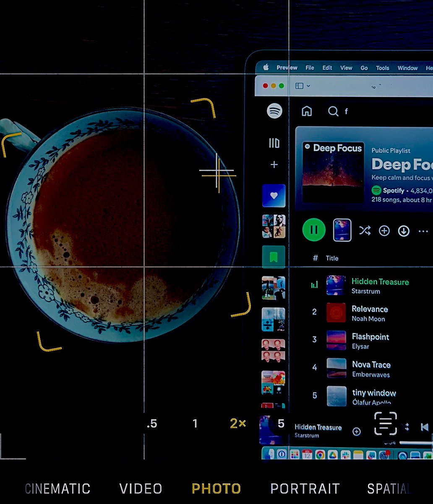
Task: Open more options three-dot menu
Action: click(423, 231)
